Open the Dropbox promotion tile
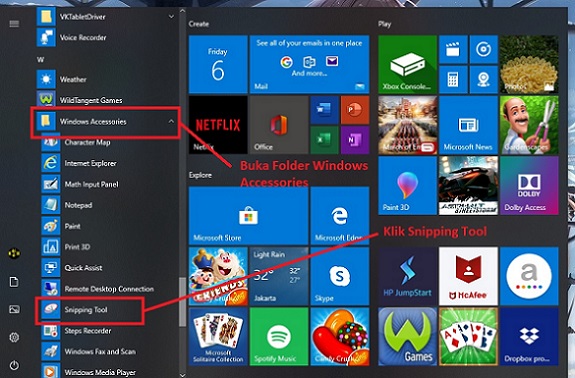Image resolution: width=575 pixels, height=378 pixels. click(529, 336)
